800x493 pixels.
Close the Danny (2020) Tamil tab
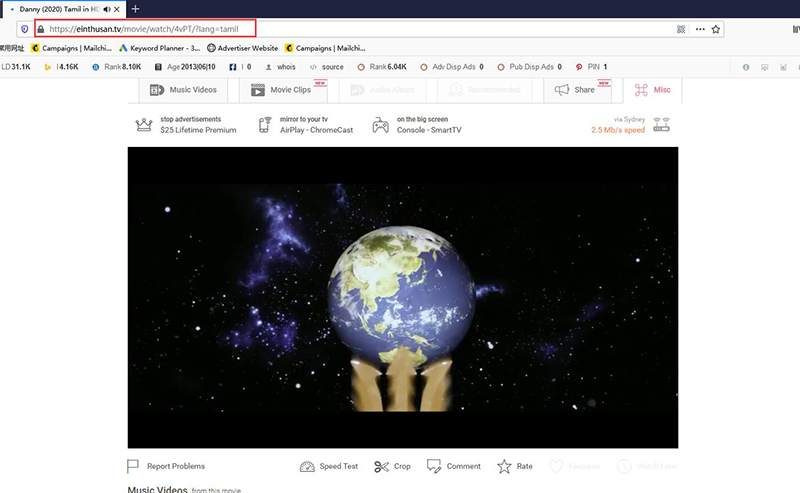coord(117,9)
